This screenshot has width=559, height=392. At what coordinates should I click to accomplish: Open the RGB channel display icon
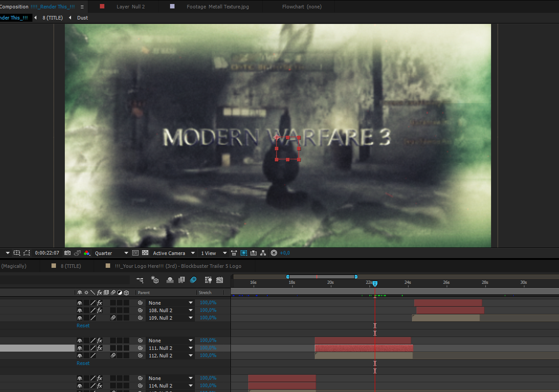tap(87, 253)
